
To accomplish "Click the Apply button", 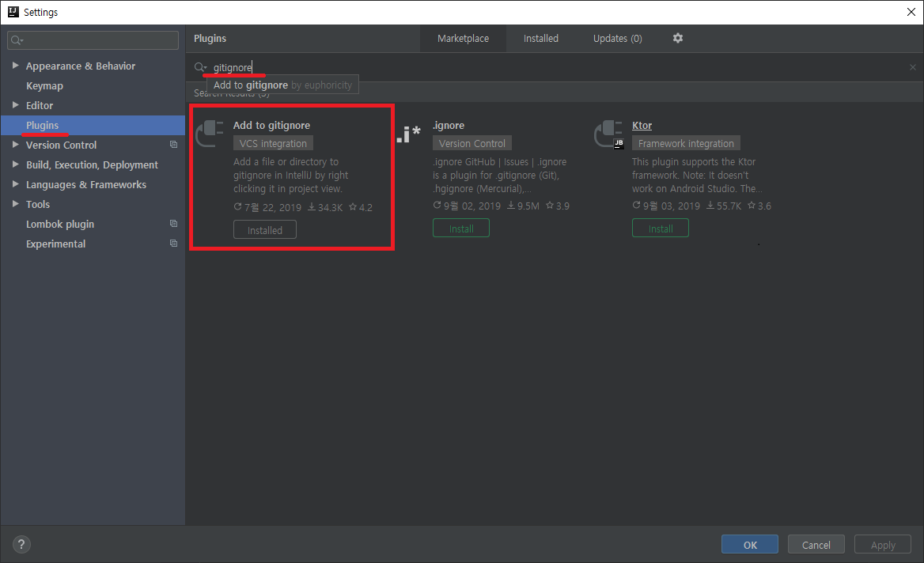I will (883, 544).
